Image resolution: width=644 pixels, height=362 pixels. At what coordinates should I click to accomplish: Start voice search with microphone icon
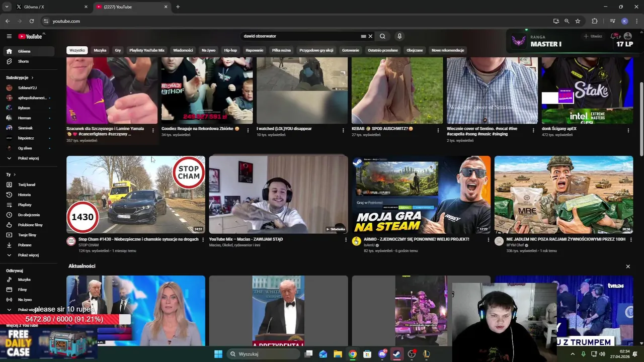pos(399,36)
